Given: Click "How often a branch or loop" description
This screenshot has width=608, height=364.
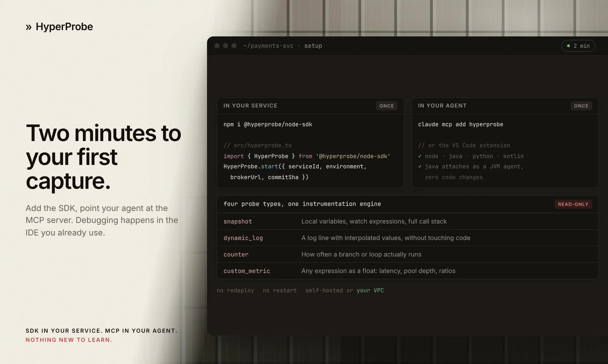Looking at the screenshot, I should (x=361, y=254).
